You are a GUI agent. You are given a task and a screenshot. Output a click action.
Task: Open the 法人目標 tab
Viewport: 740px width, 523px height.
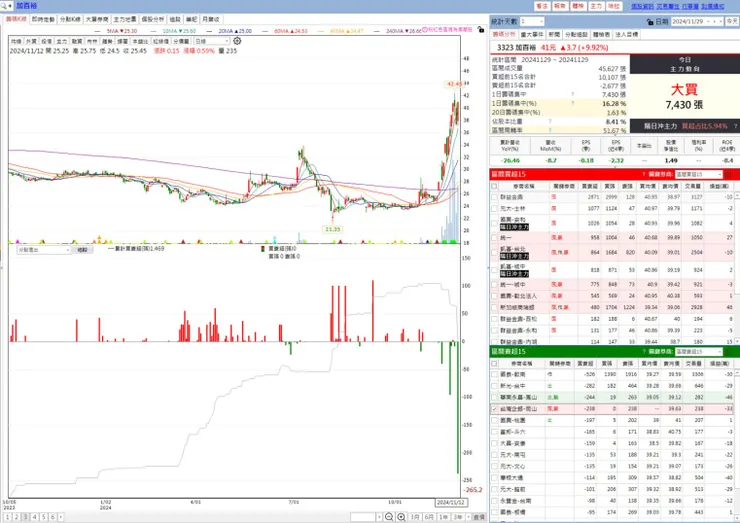pos(626,34)
